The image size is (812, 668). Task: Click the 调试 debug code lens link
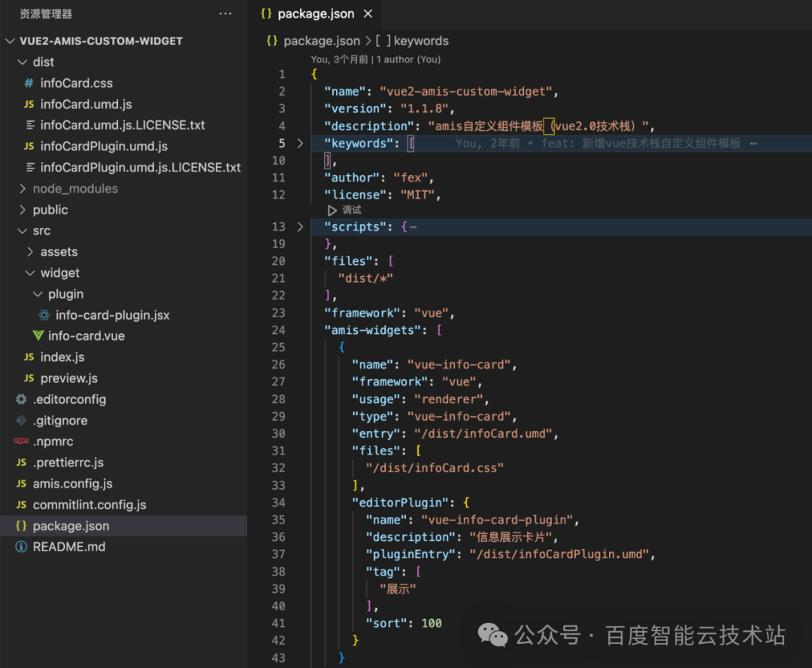click(352, 211)
